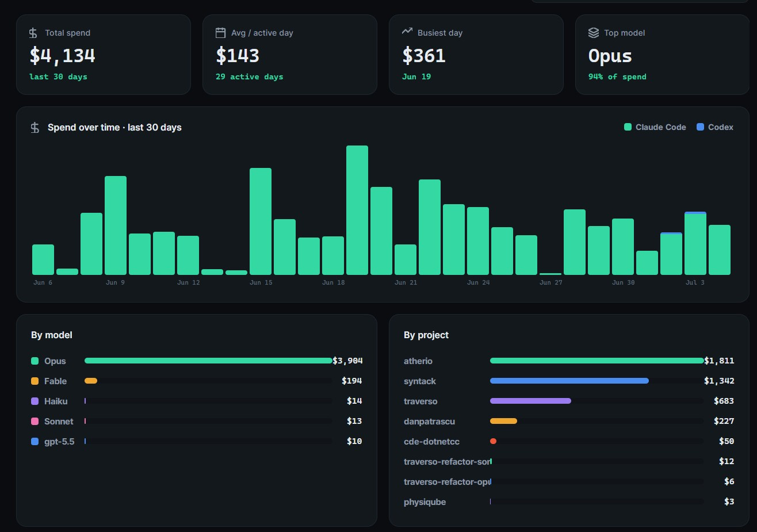The height and width of the screenshot is (532, 757).
Task: Click the 'Jun 24' axis label
Action: pos(479,282)
